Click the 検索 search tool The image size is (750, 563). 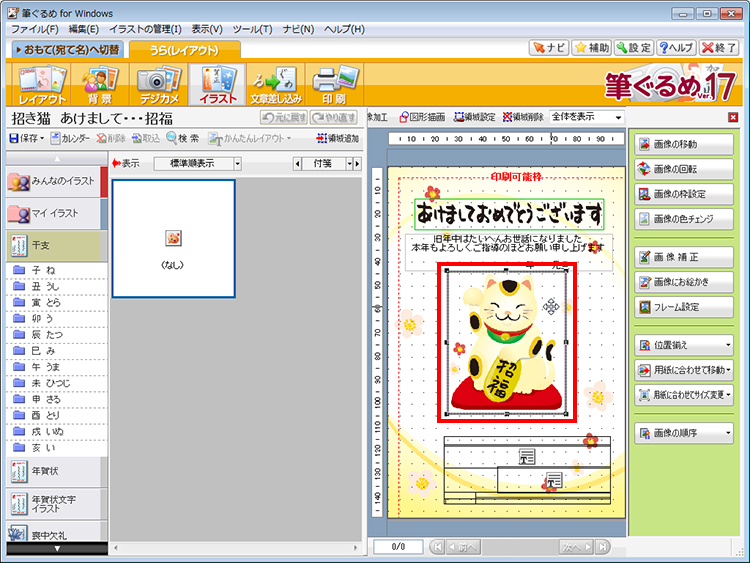183,138
